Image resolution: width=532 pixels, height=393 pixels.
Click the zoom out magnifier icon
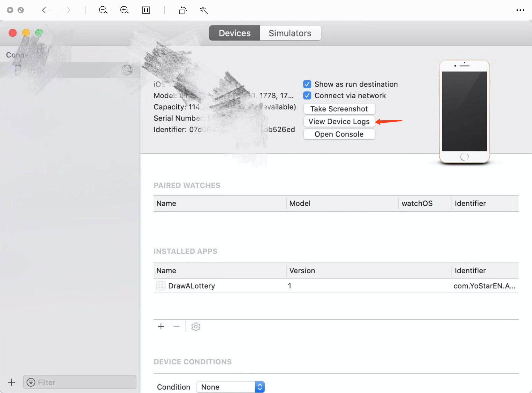(103, 10)
